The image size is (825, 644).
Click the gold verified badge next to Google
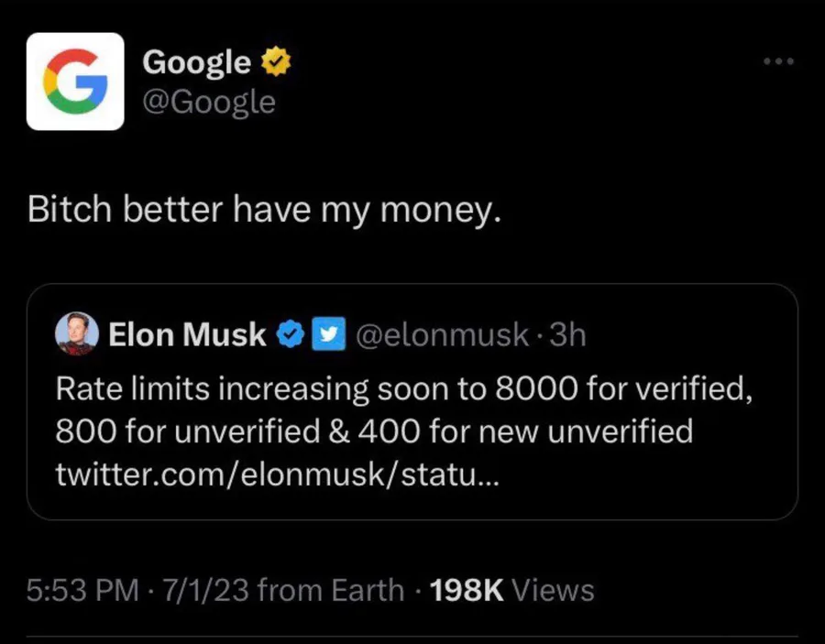tap(276, 61)
